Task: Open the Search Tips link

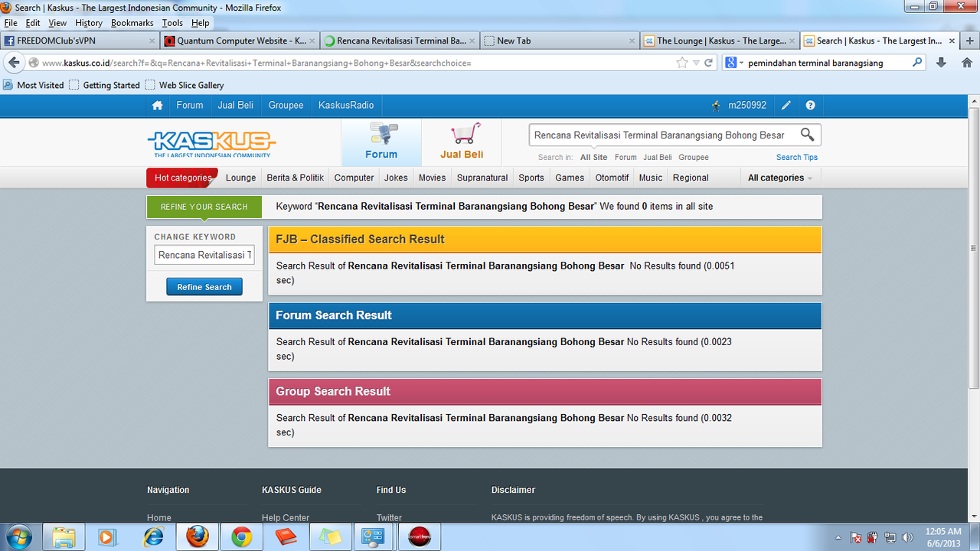Action: pos(797,157)
